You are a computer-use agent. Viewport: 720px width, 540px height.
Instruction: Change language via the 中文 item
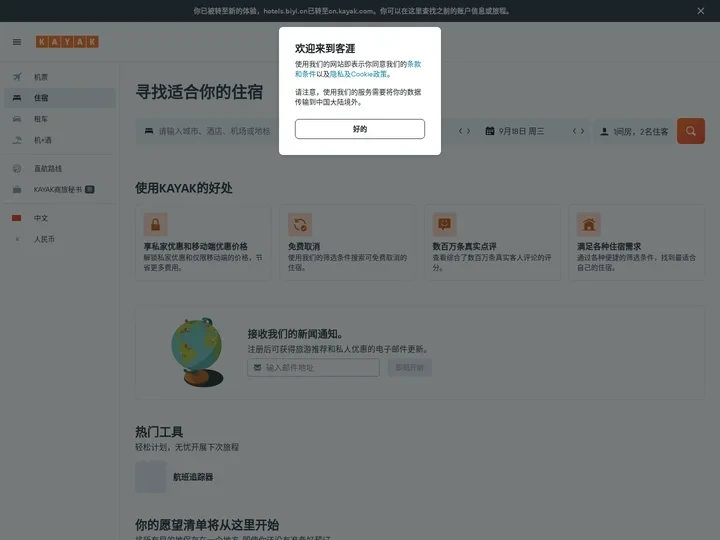[x=60, y=218]
